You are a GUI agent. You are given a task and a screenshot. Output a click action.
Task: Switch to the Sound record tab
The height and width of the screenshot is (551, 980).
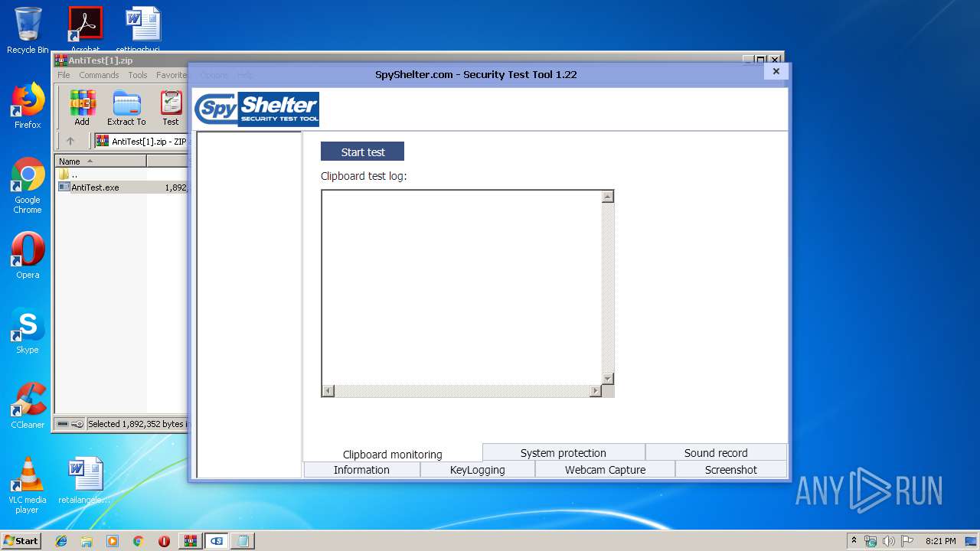pyautogui.click(x=716, y=452)
